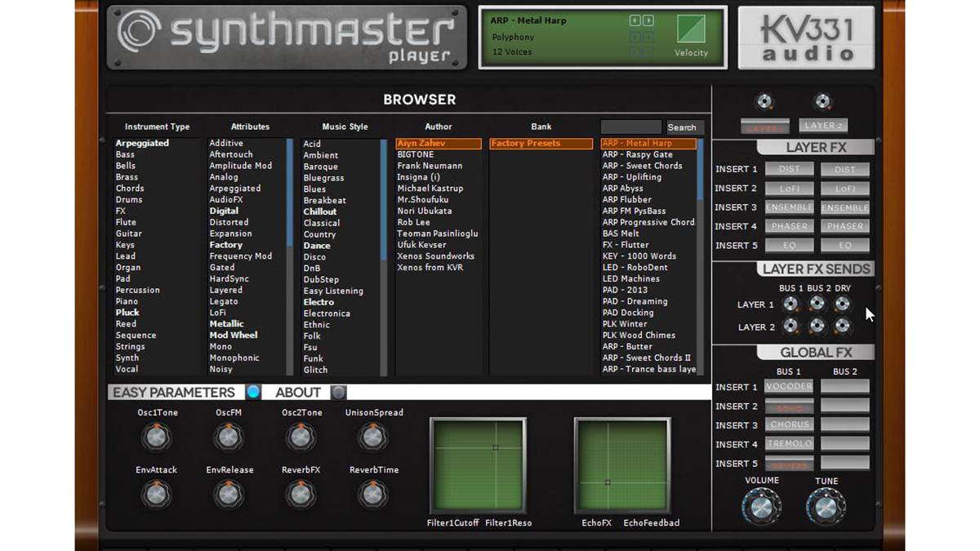Image resolution: width=980 pixels, height=551 pixels.
Task: Select the 'Factory Presets' bank
Action: coord(541,144)
